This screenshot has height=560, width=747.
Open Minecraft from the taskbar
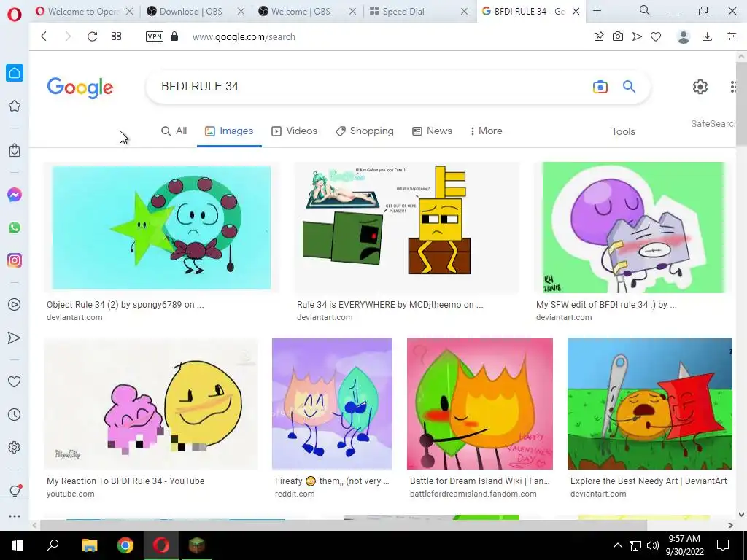coord(197,545)
